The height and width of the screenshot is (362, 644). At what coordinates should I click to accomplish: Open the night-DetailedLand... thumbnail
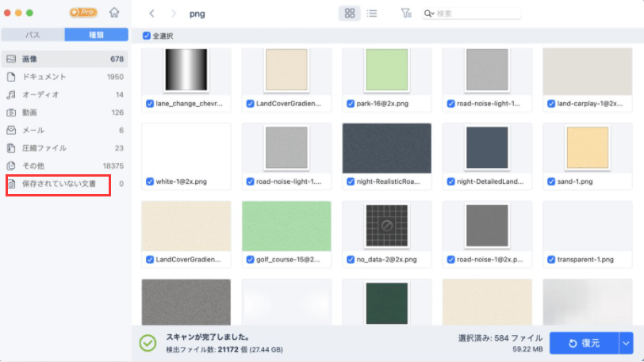pyautogui.click(x=487, y=148)
